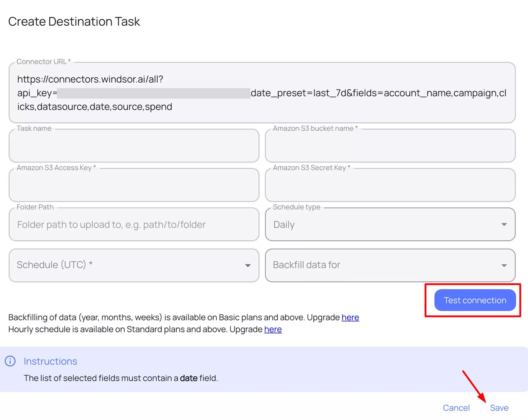The width and height of the screenshot is (528, 420).
Task: Click the Instructions info icon
Action: [10, 361]
